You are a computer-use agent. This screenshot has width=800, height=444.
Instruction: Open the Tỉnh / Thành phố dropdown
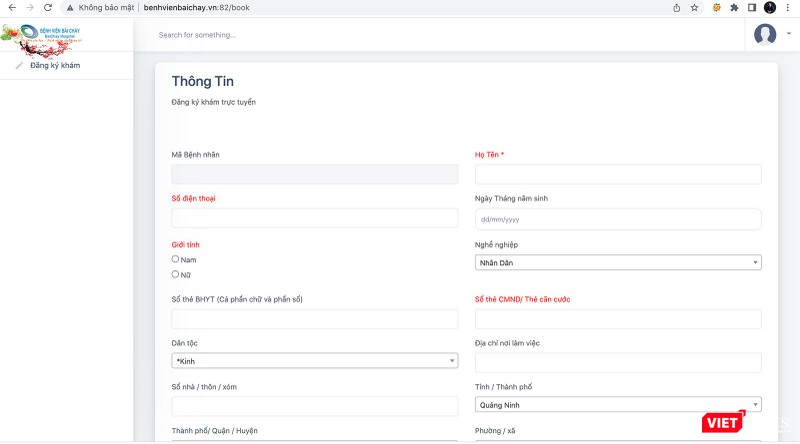pyautogui.click(x=617, y=405)
